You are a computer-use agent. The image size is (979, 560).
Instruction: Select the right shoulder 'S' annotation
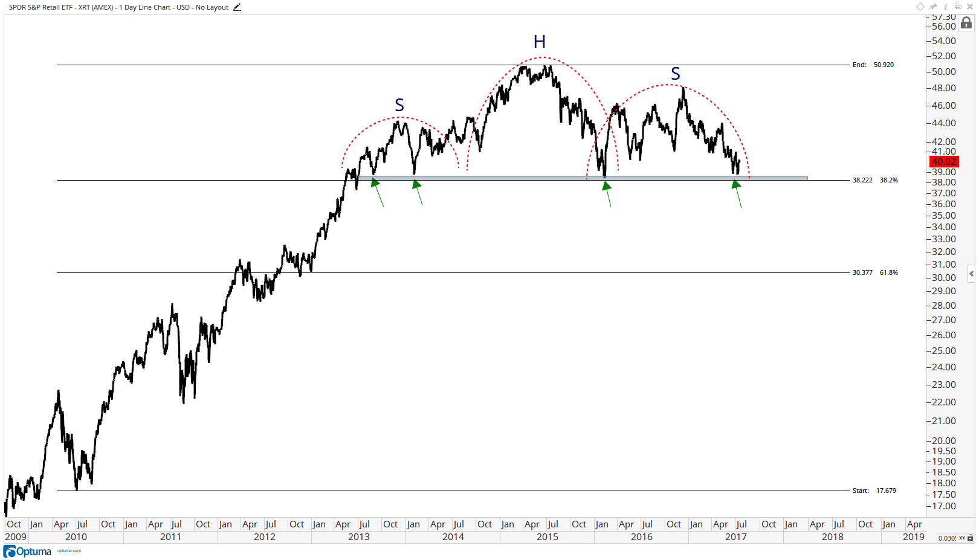676,74
